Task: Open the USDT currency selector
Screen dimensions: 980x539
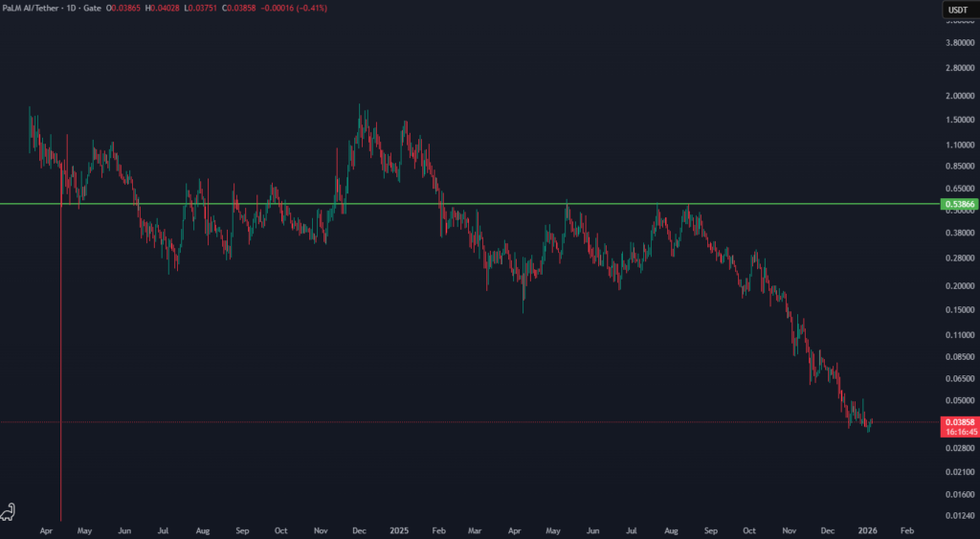Action: point(955,11)
